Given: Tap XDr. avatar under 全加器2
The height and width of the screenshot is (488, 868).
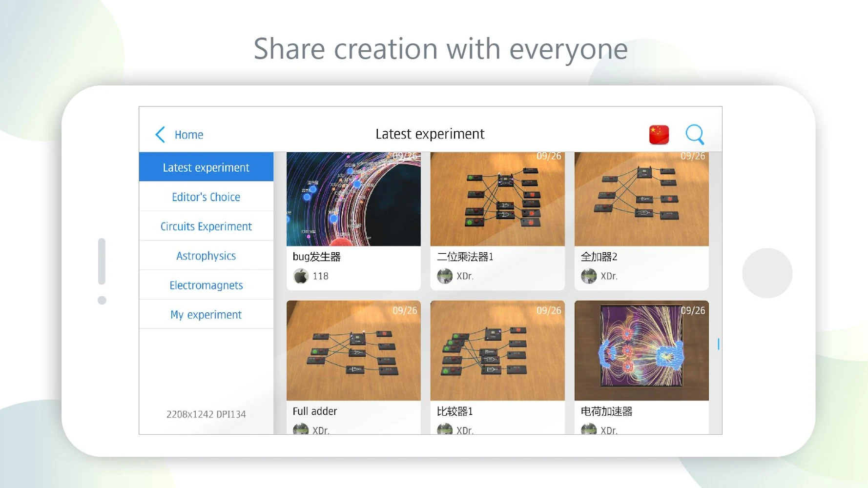Looking at the screenshot, I should coord(589,276).
